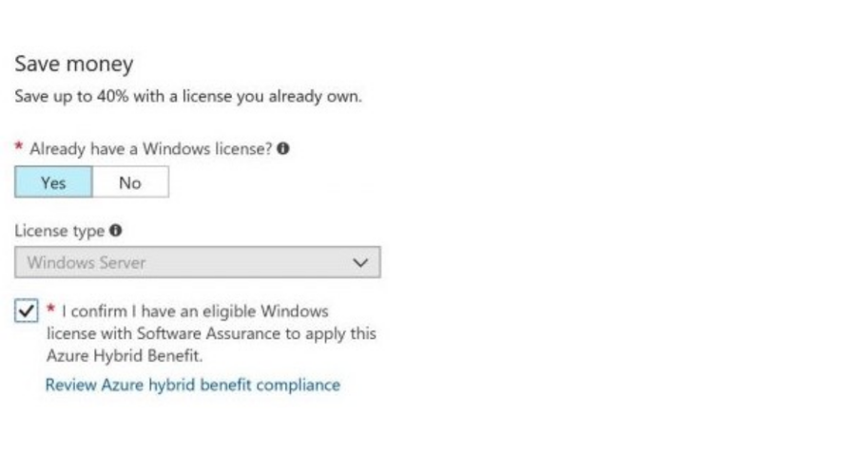The image size is (868, 453).
Task: Click the License type label
Action: tap(59, 231)
